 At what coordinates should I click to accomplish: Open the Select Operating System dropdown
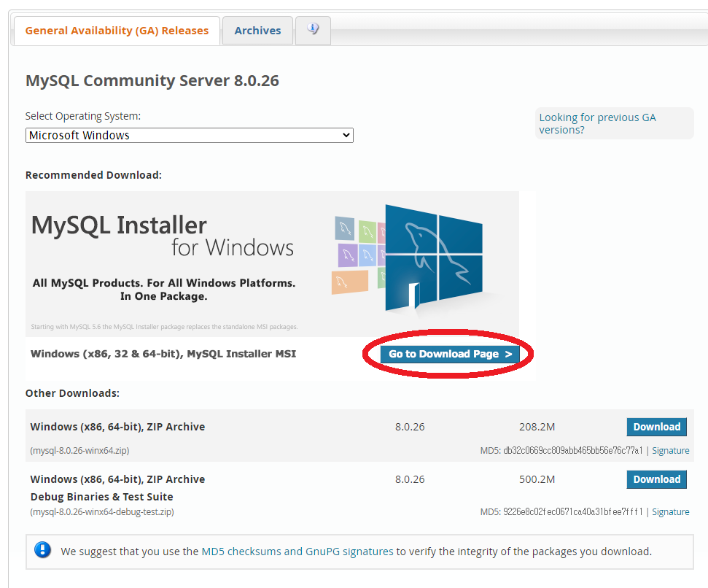click(x=189, y=136)
